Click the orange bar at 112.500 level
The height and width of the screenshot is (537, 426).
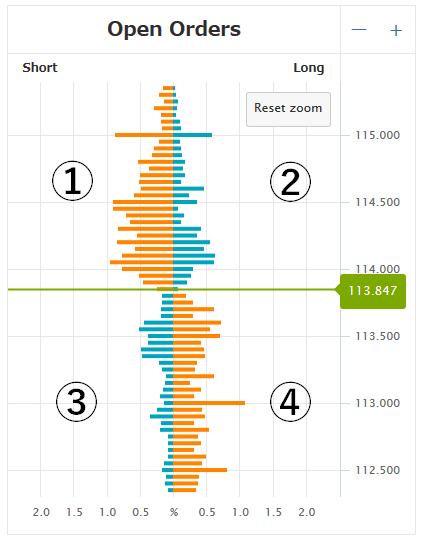200,470
